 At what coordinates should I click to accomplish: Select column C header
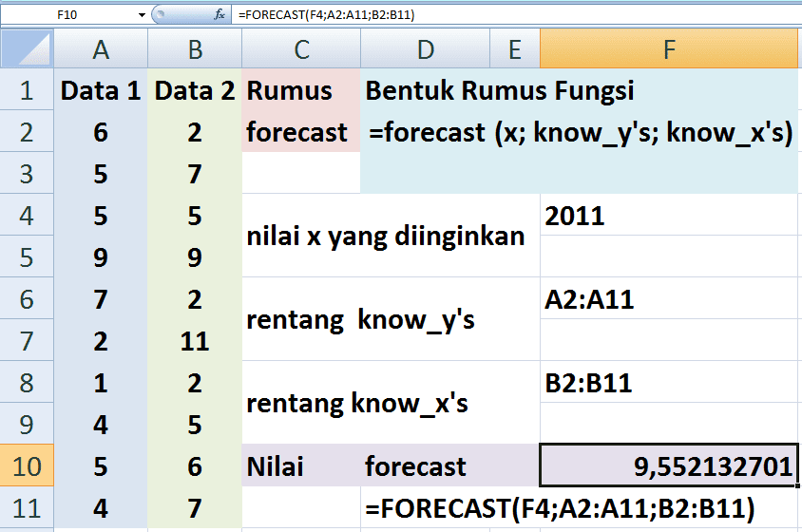[301, 49]
